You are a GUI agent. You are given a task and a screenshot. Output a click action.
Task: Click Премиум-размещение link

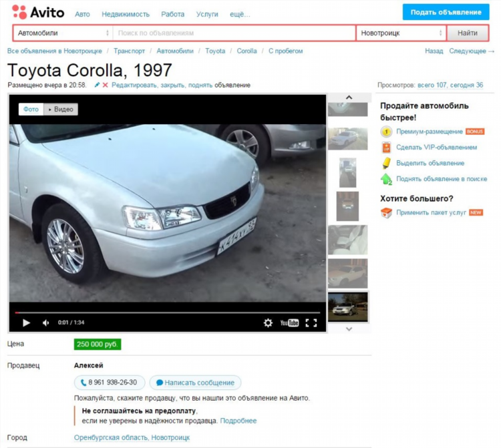coord(430,132)
